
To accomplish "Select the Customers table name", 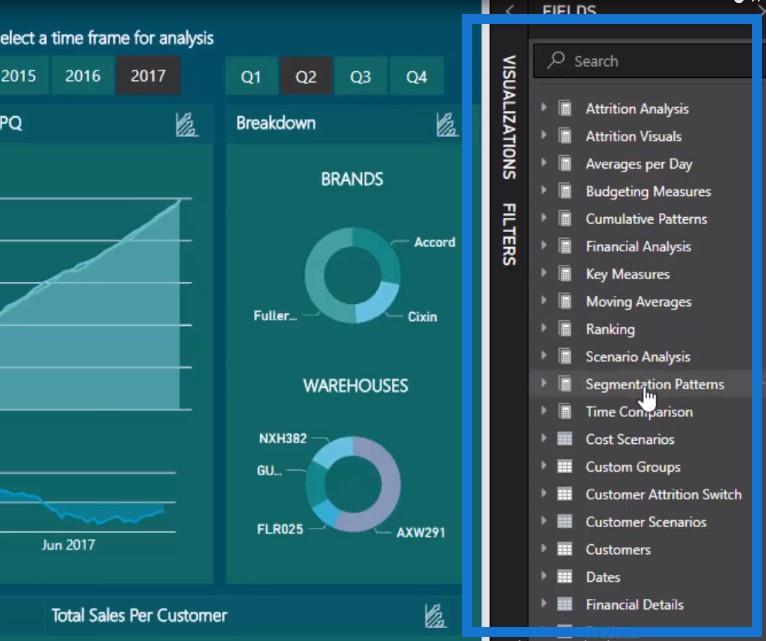I will [x=618, y=550].
